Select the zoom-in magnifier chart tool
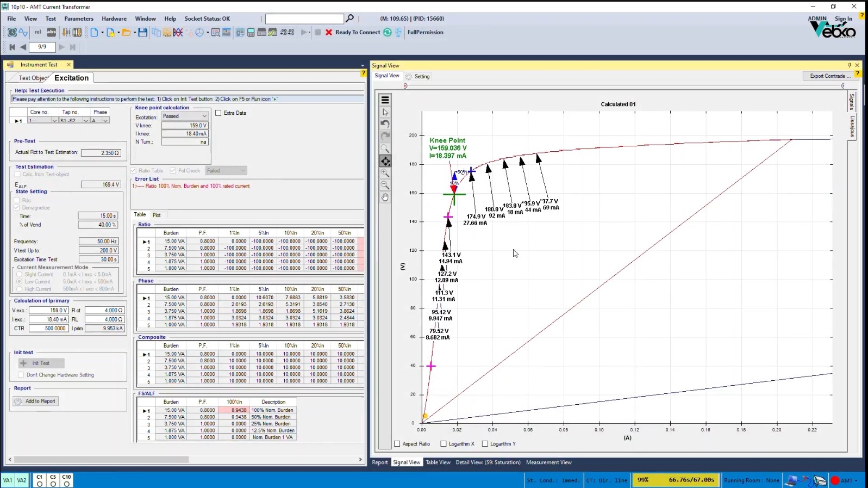Image resolution: width=868 pixels, height=488 pixels. click(385, 173)
